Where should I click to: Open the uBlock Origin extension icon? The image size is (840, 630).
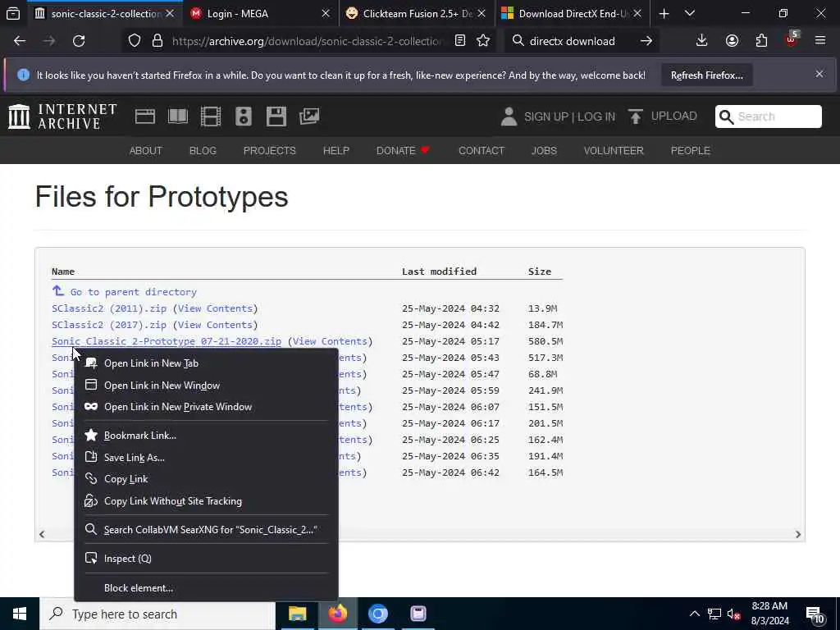(792, 39)
